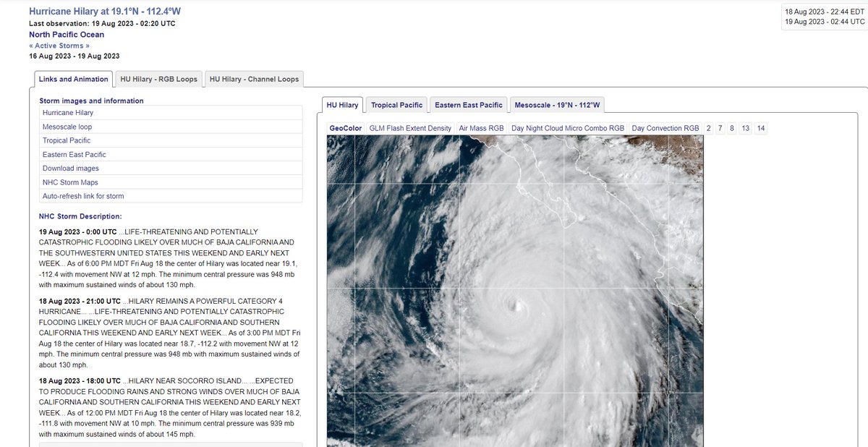This screenshot has height=447, width=868.
Task: Choose the GeoColor product
Action: point(346,128)
